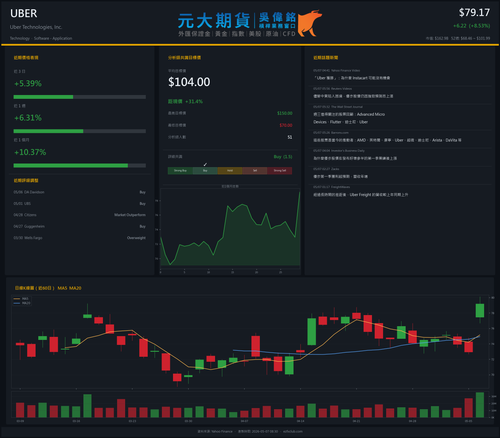Click the progress bar under +6.31%
The width and height of the screenshot is (500, 438).
(80, 131)
